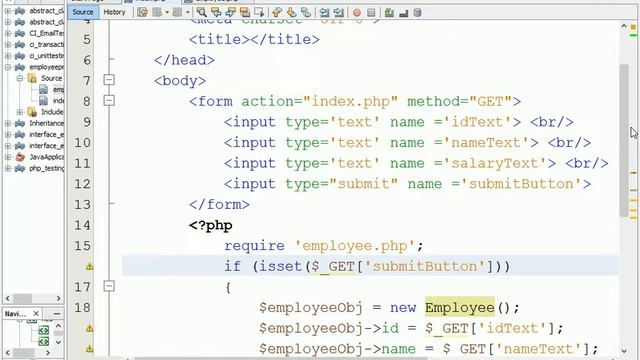Click line number 12 in the gutter
Screen dimensions: 640x360
82,184
